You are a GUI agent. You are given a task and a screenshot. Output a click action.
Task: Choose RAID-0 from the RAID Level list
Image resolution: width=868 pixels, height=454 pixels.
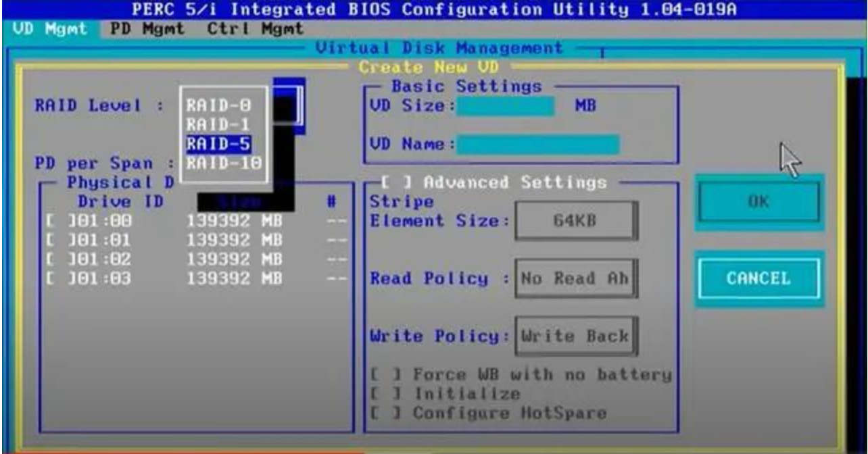(x=219, y=105)
